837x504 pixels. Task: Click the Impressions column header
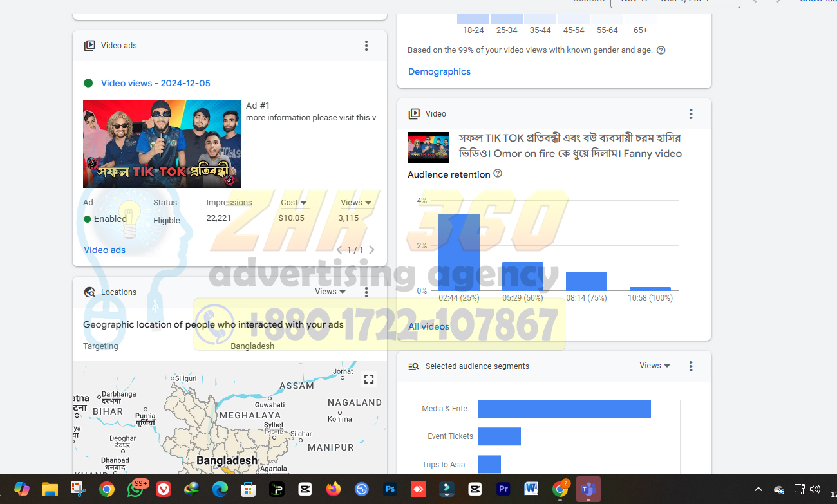pos(229,203)
